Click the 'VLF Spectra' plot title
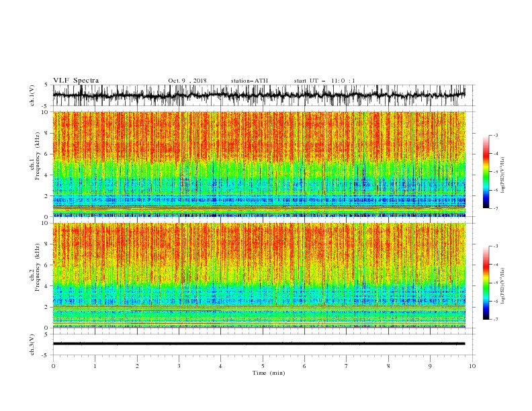The image size is (532, 411). pos(76,81)
